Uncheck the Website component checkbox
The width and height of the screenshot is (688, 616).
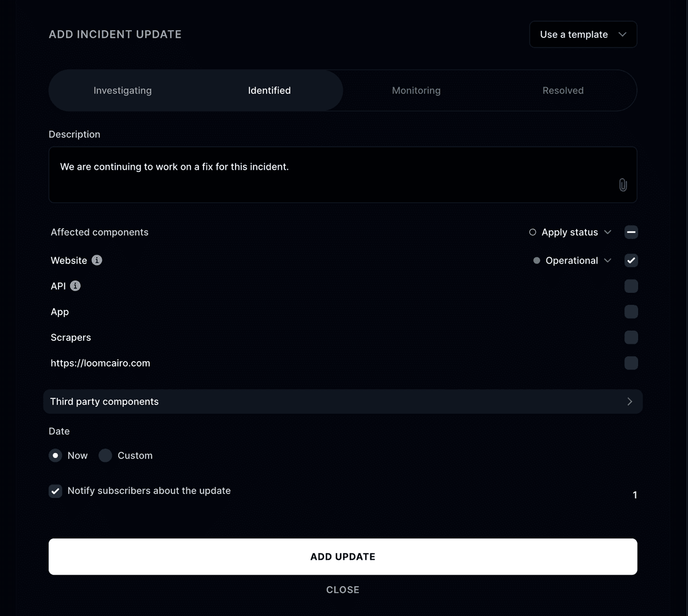(x=631, y=260)
